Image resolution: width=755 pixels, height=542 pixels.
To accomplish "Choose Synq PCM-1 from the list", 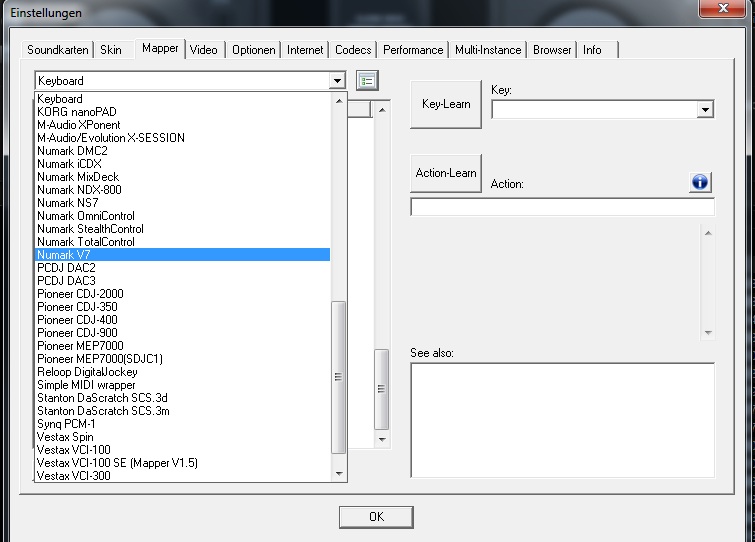I will tap(183, 424).
